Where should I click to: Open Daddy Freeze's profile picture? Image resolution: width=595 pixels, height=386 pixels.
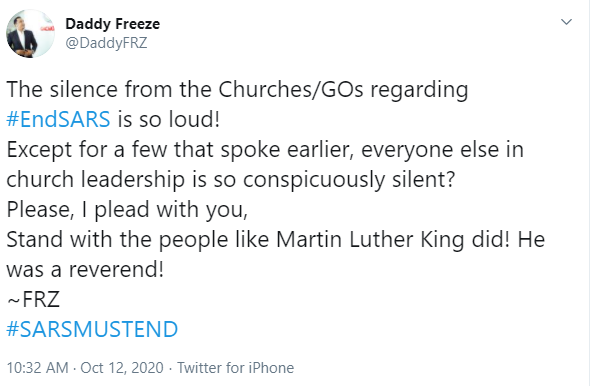click(30, 34)
